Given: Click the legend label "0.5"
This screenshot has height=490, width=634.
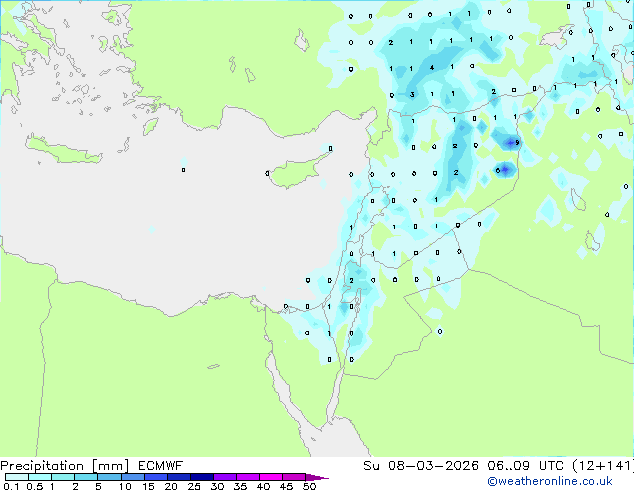Looking at the screenshot, I should tap(35, 486).
